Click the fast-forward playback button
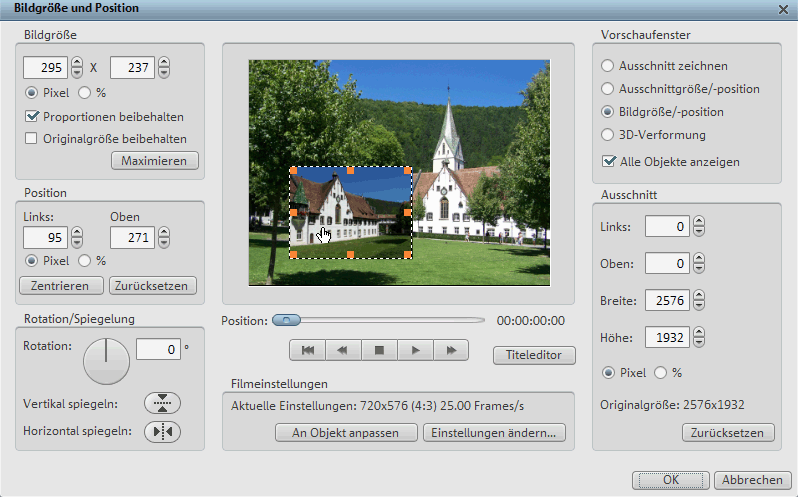 point(451,350)
